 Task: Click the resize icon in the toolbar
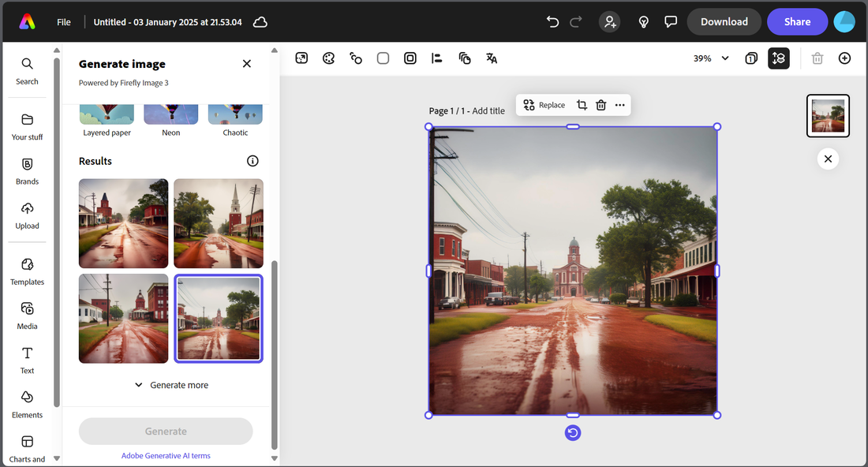click(x=301, y=58)
